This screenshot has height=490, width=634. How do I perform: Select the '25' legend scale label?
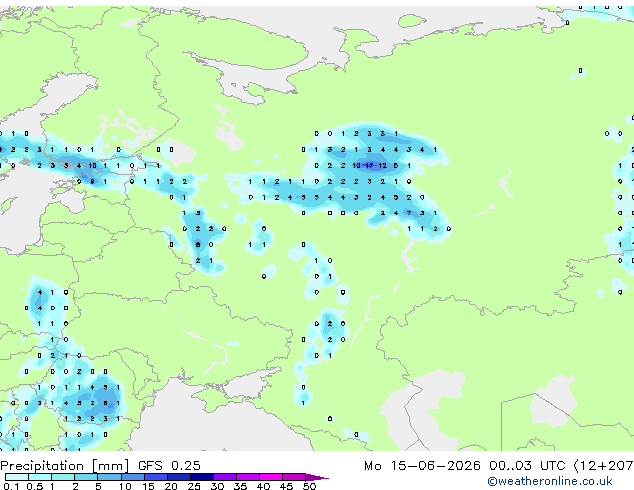tap(194, 486)
